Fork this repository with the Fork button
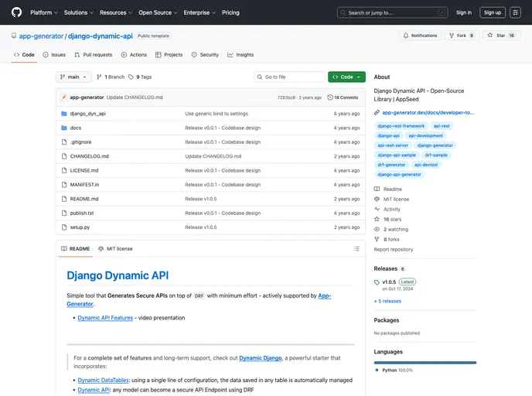 pyautogui.click(x=462, y=36)
